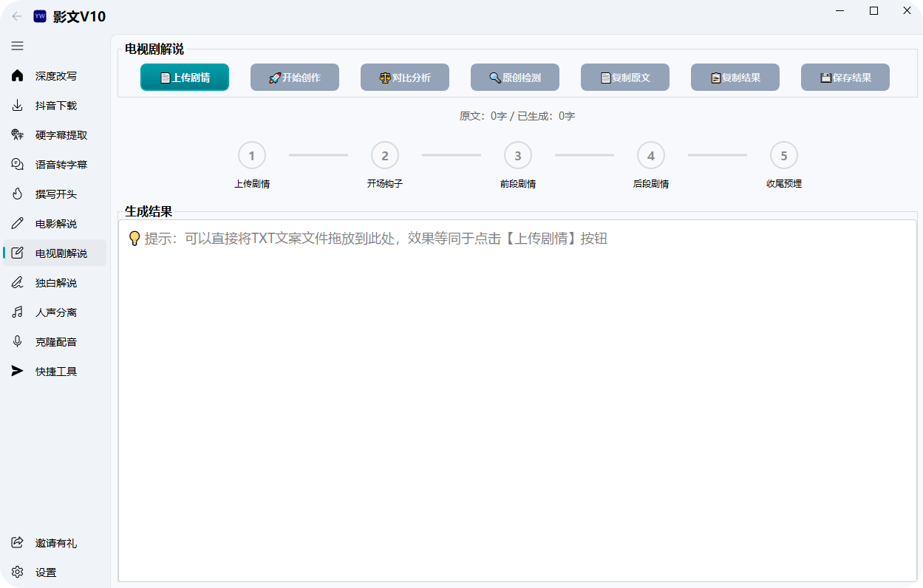Click the 邀请有礼 share icon
923x588 pixels.
17,542
